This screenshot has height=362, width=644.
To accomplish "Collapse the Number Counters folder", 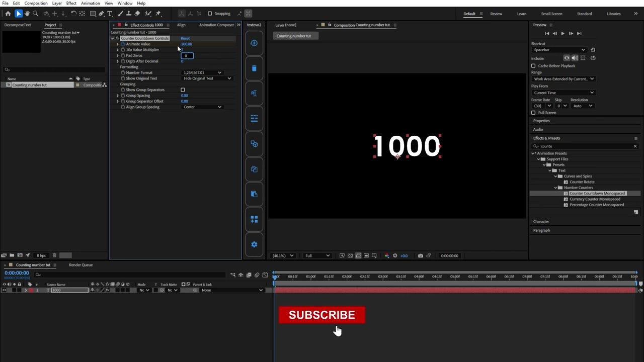I will 555,188.
